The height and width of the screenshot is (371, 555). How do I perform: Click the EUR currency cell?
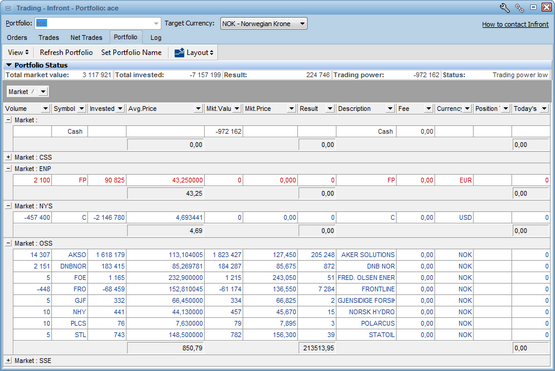(x=454, y=180)
